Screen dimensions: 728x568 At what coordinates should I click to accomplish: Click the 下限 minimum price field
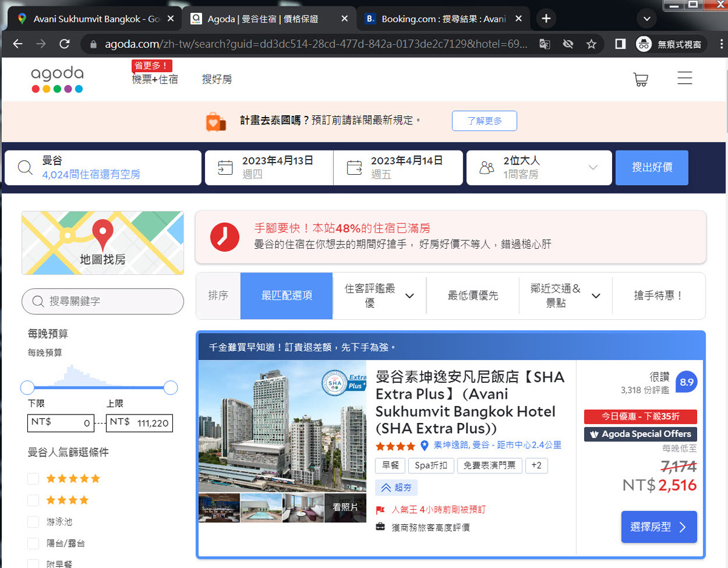point(61,422)
